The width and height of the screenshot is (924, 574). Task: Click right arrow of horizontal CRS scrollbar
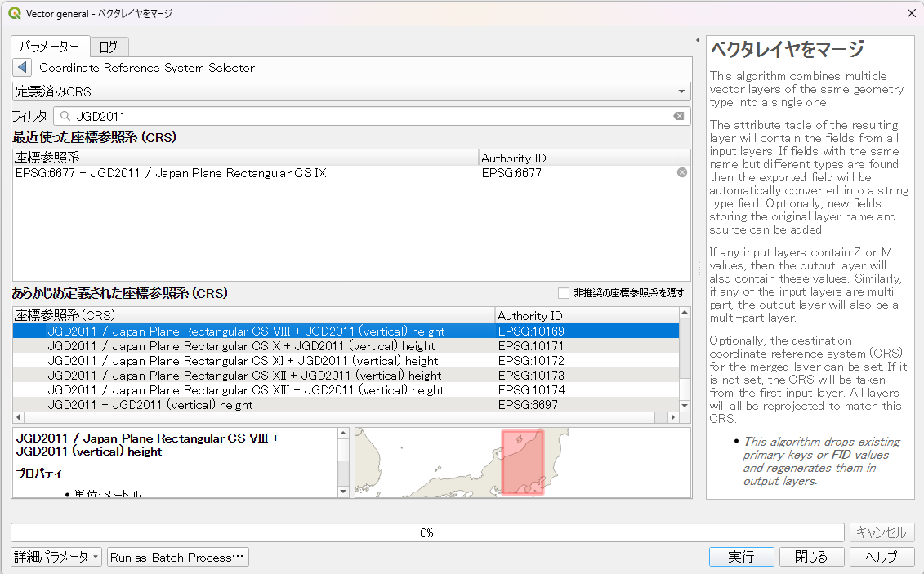tap(673, 417)
